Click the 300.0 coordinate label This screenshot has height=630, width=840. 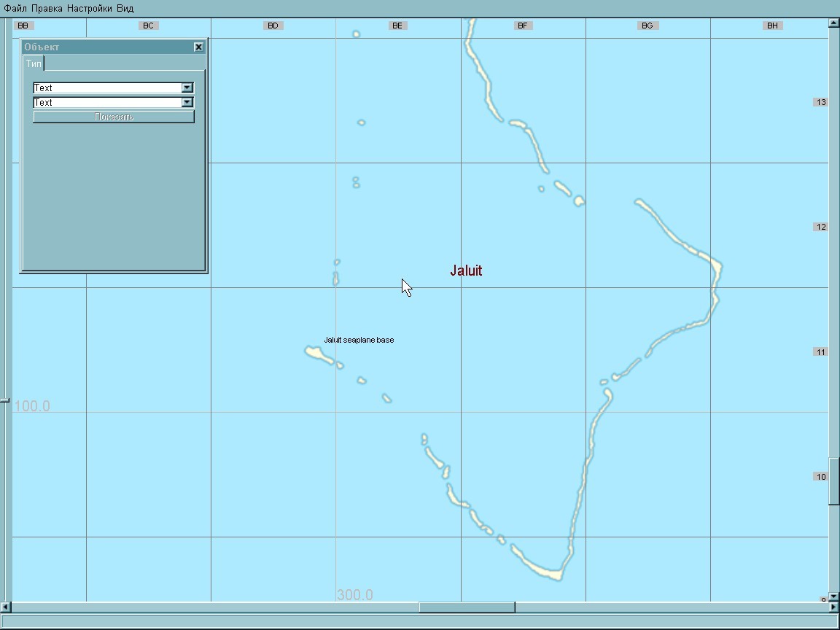354,595
